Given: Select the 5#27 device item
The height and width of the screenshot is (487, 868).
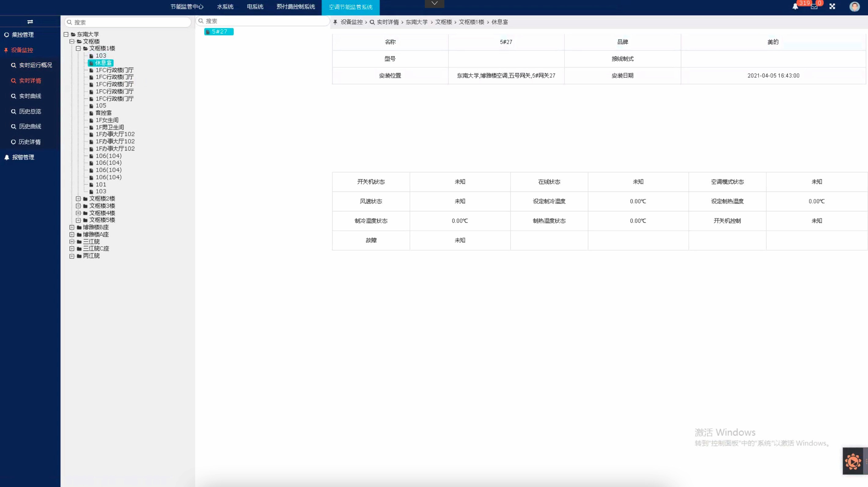Looking at the screenshot, I should point(219,32).
